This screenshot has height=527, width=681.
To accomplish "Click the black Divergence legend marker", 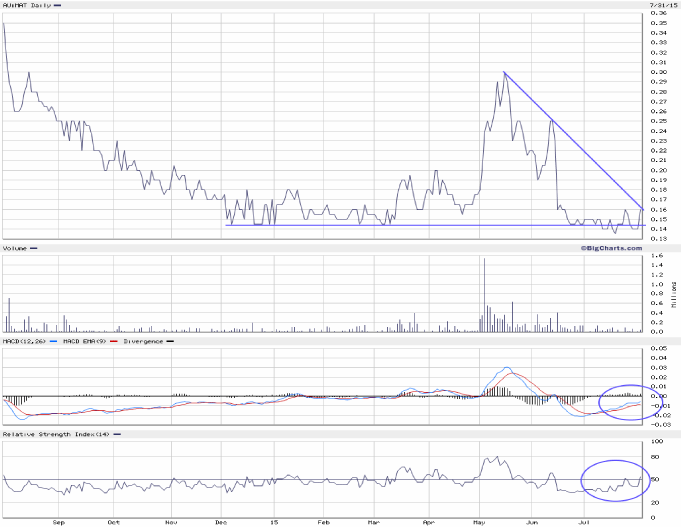I will [x=170, y=341].
